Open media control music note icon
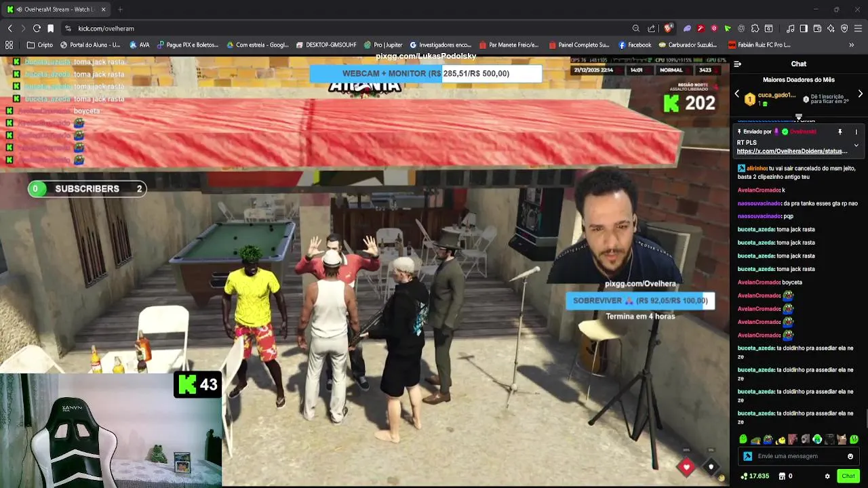868x488 pixels. [x=790, y=28]
